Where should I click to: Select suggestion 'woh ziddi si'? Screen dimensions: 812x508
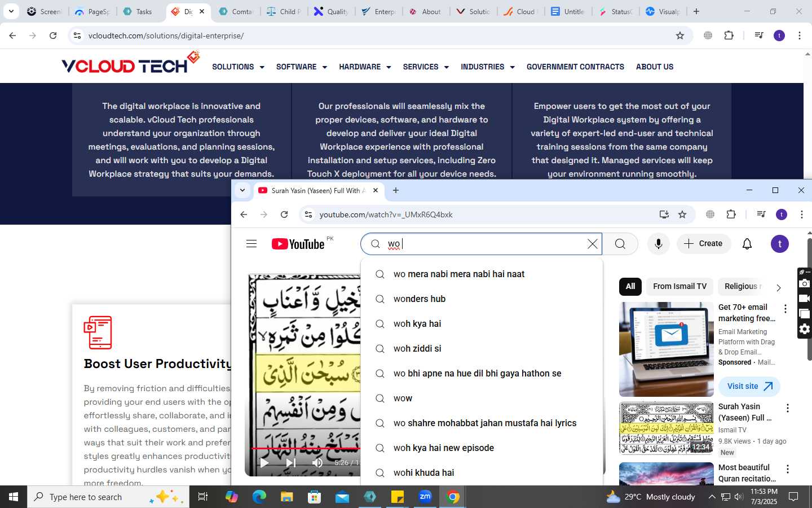point(482,348)
